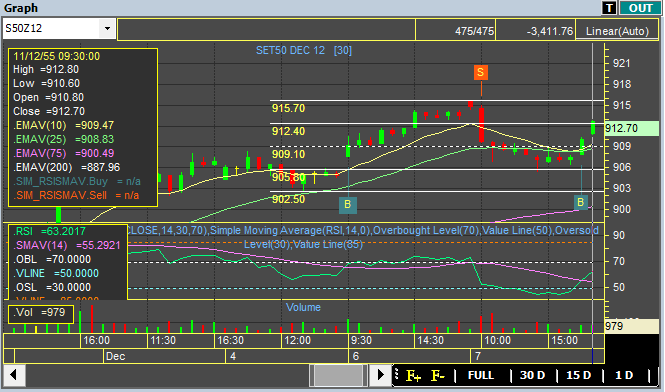Click the 915.70 Fibonacci level line label

288,108
